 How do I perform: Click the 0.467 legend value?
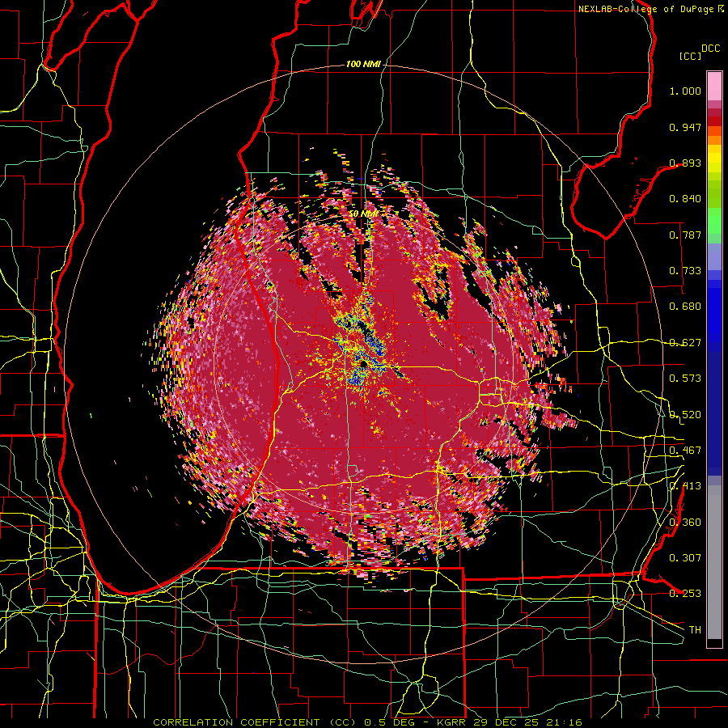pyautogui.click(x=685, y=451)
